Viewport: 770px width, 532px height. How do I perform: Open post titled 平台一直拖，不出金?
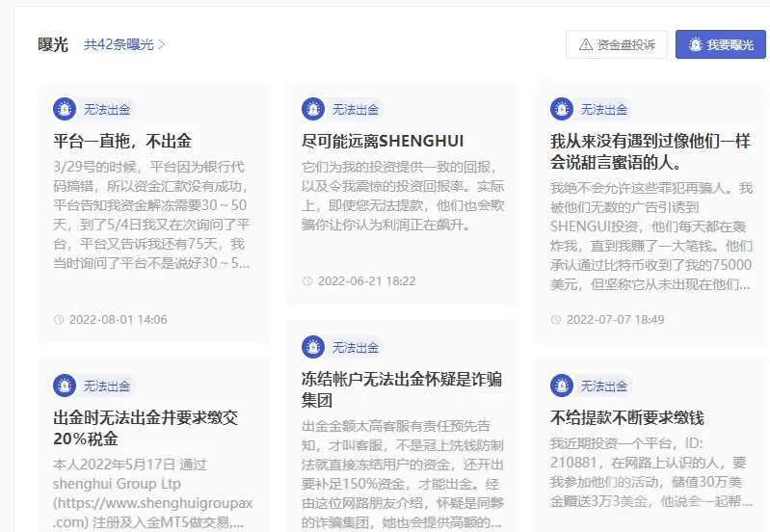122,142
